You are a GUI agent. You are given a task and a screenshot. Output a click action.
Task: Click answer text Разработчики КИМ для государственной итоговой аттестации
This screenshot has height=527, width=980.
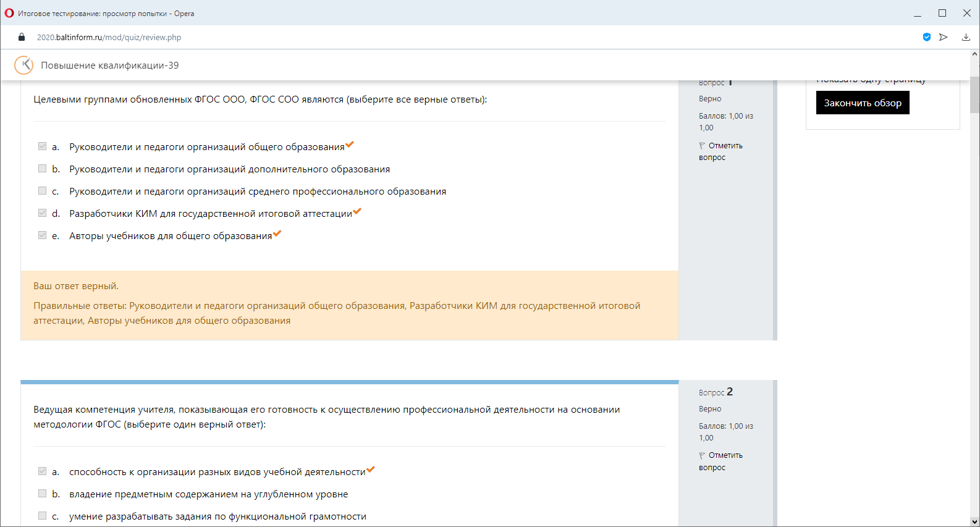click(x=211, y=214)
